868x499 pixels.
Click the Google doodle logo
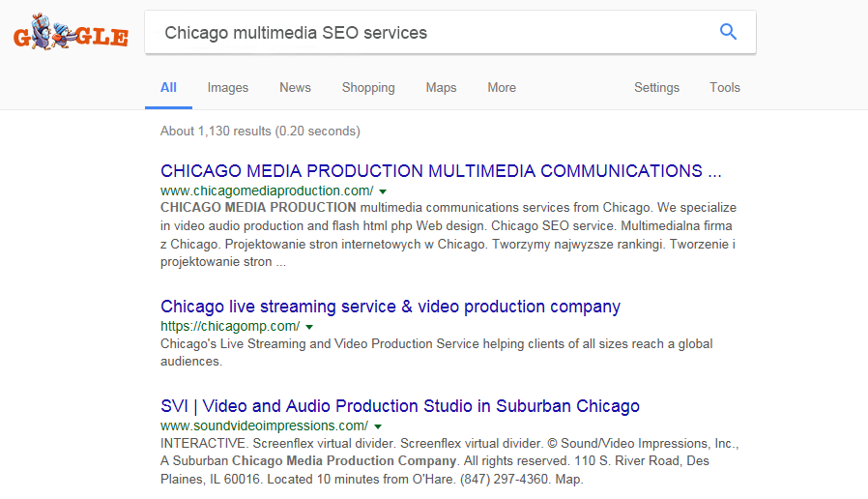(x=71, y=35)
